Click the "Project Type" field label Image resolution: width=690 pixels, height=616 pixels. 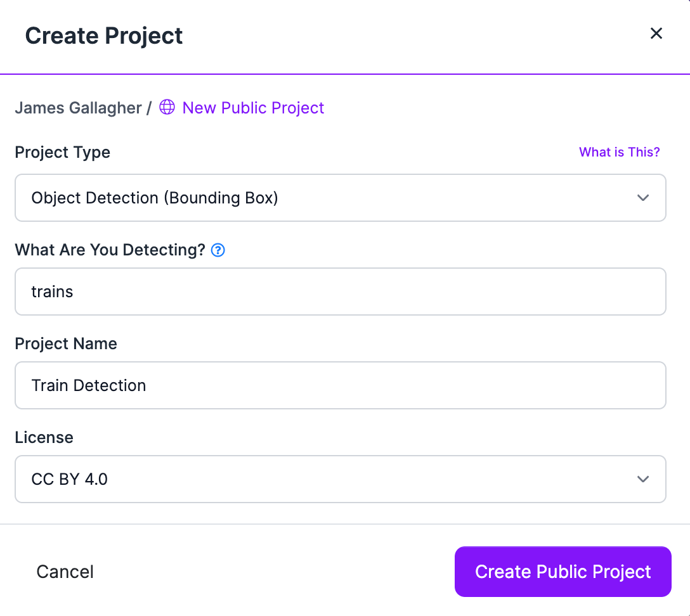pos(62,152)
